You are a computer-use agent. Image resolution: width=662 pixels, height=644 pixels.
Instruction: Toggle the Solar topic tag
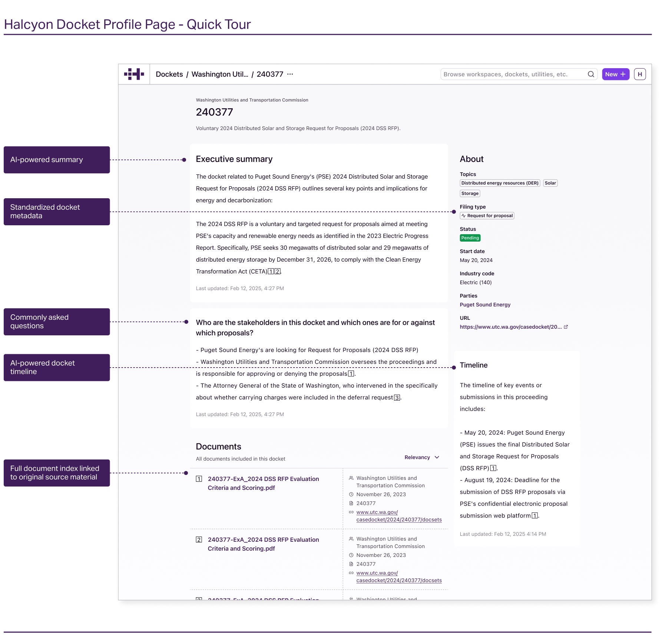[550, 183]
